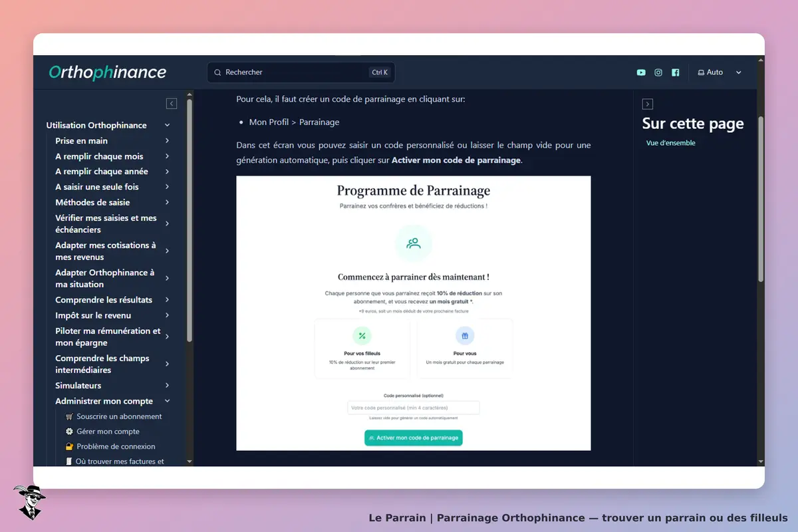Viewport: 798px width, 532px height.
Task: Click the Rechercher search field
Action: 301,72
